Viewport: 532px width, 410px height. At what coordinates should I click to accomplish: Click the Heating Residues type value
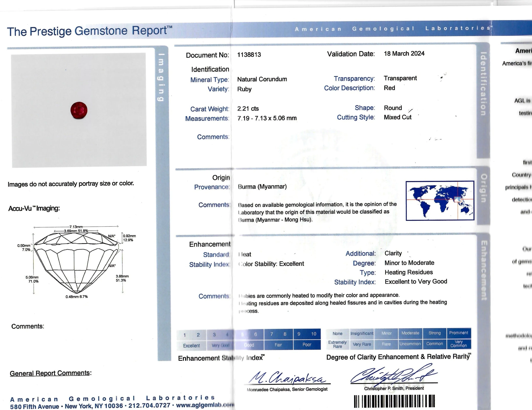[409, 272]
